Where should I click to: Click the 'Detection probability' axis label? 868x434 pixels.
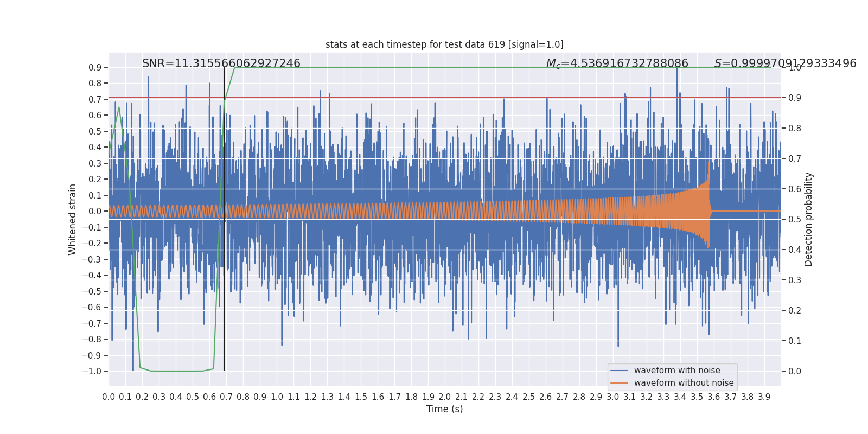[809, 219]
